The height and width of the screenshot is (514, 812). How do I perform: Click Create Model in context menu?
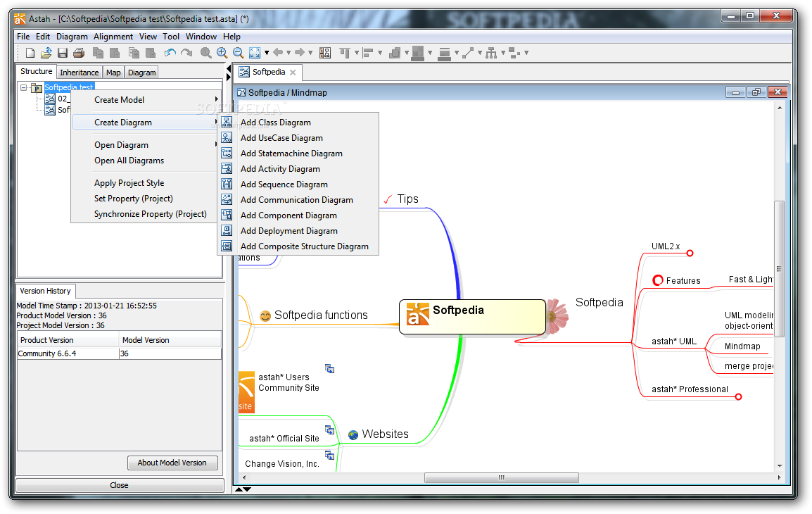146,100
